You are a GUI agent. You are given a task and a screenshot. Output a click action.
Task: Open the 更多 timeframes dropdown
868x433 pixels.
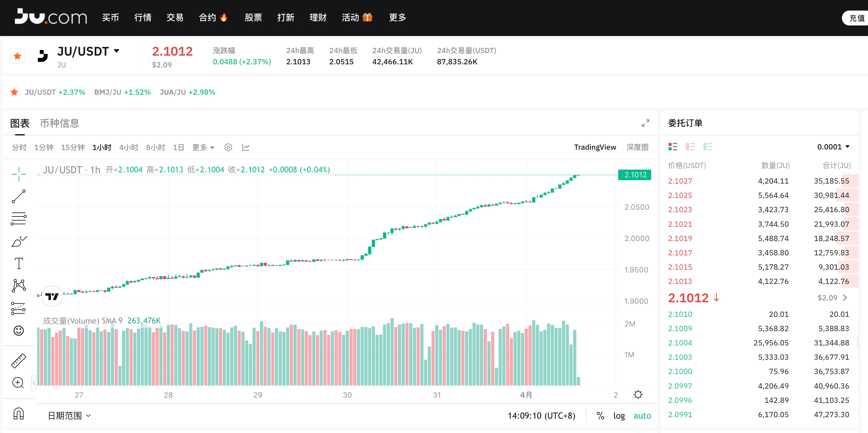tap(203, 148)
